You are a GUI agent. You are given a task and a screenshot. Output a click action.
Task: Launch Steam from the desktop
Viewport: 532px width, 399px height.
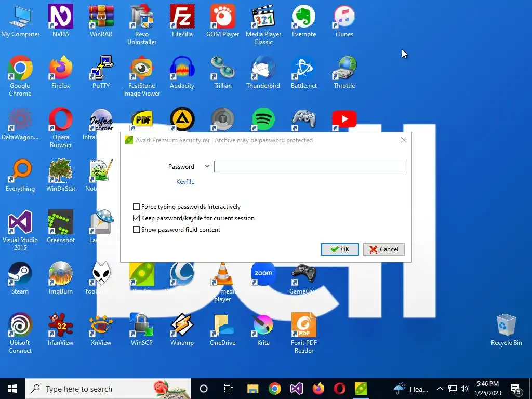pos(20,278)
